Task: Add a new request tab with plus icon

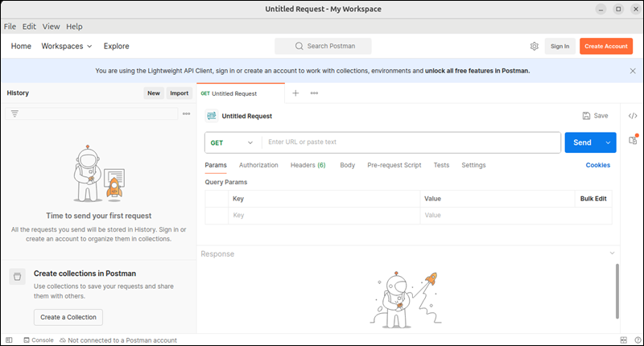Action: coord(295,93)
